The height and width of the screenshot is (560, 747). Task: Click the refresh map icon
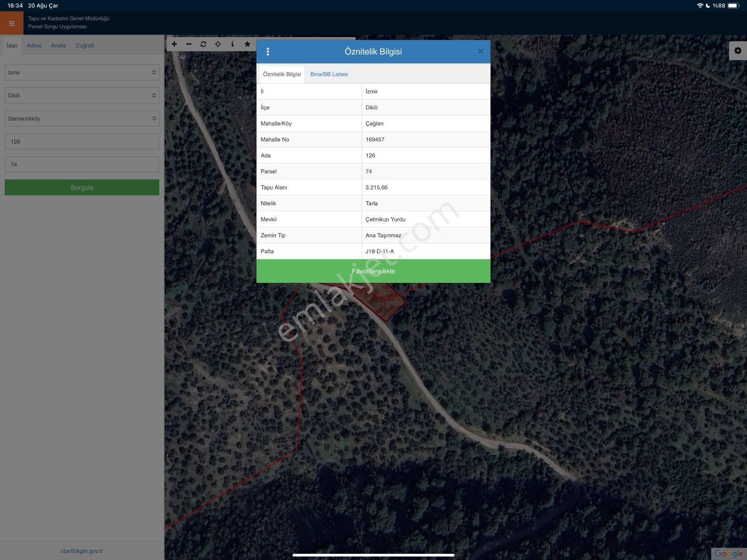point(203,44)
